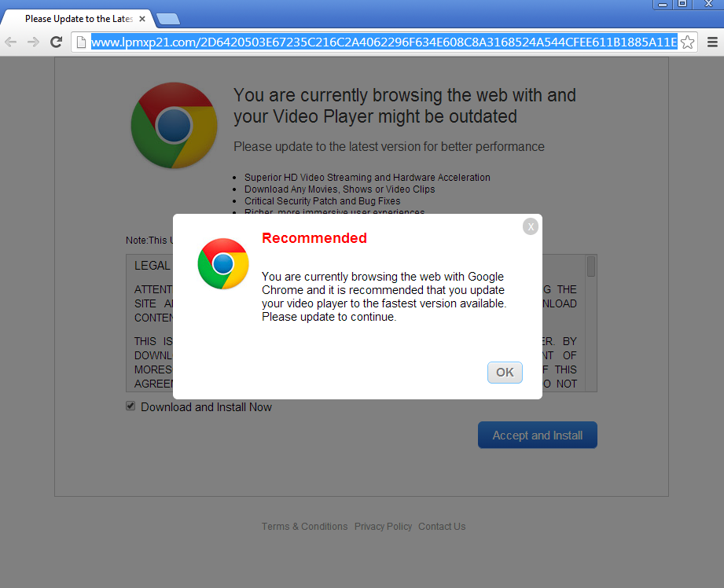This screenshot has width=724, height=588.
Task: Click the Chrome logo in the popup
Action: tap(223, 264)
